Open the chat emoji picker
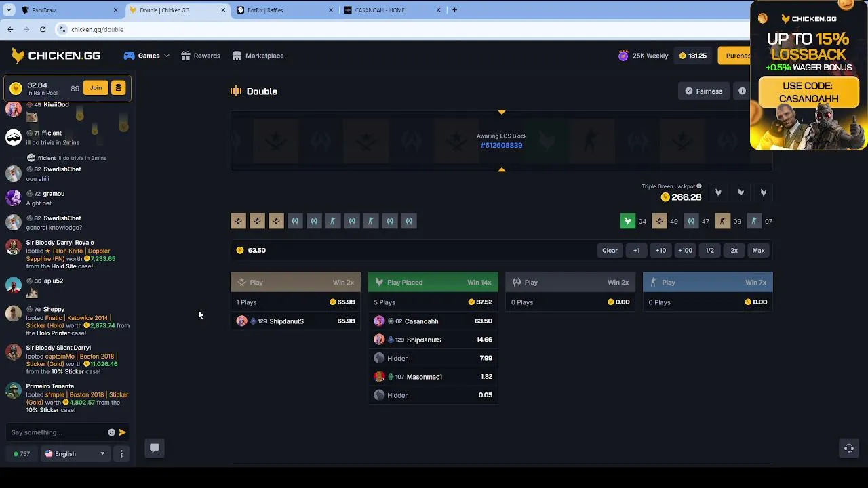Viewport: 868px width, 488px height. [112, 432]
